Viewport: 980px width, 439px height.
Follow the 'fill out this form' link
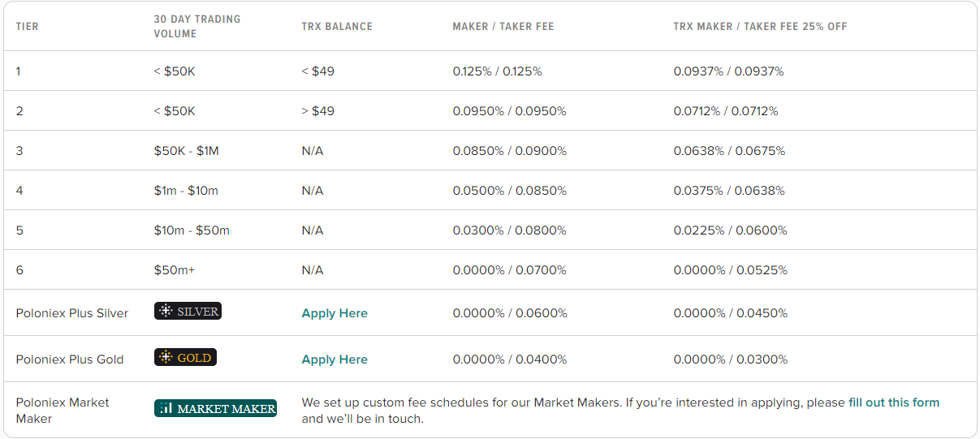point(894,402)
